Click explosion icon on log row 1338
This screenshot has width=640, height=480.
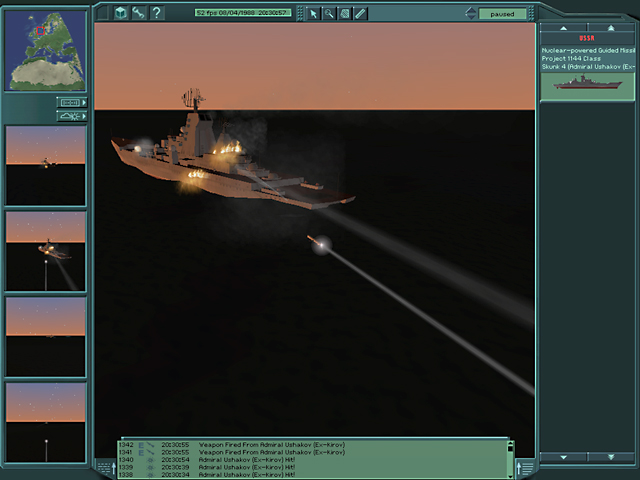(150, 475)
